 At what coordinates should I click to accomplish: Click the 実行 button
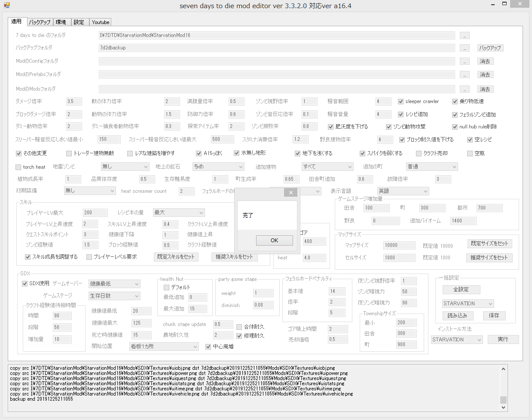pos(503,339)
